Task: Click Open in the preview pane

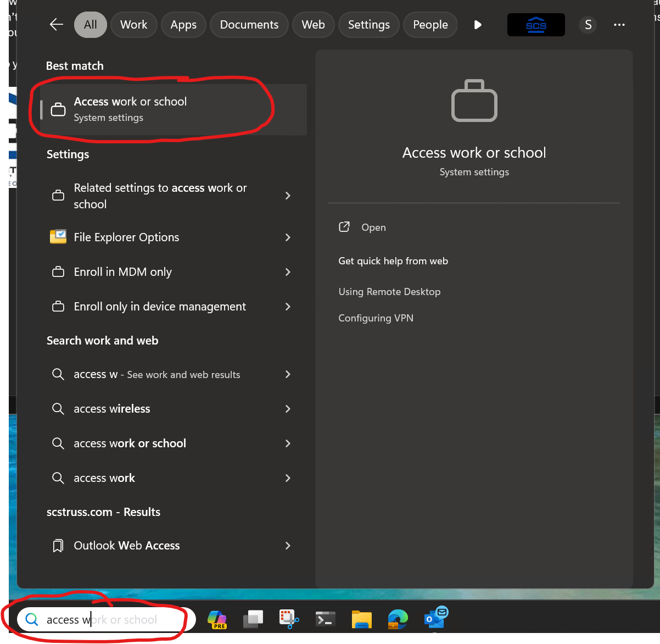Action: pyautogui.click(x=373, y=227)
